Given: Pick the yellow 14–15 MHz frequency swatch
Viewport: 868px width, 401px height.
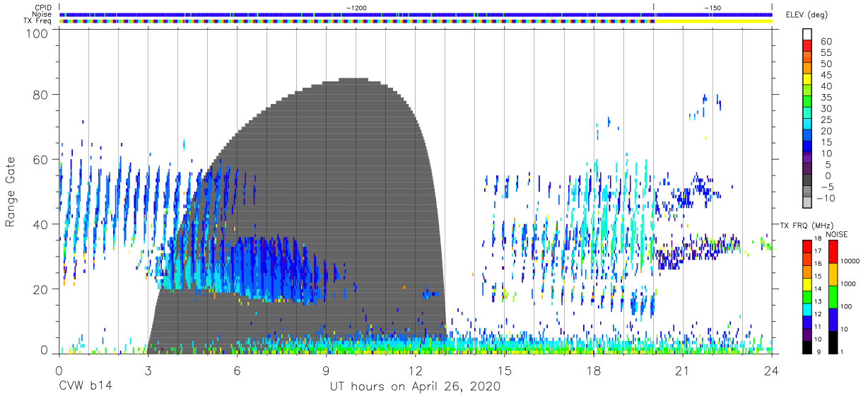Looking at the screenshot, I should 807,284.
